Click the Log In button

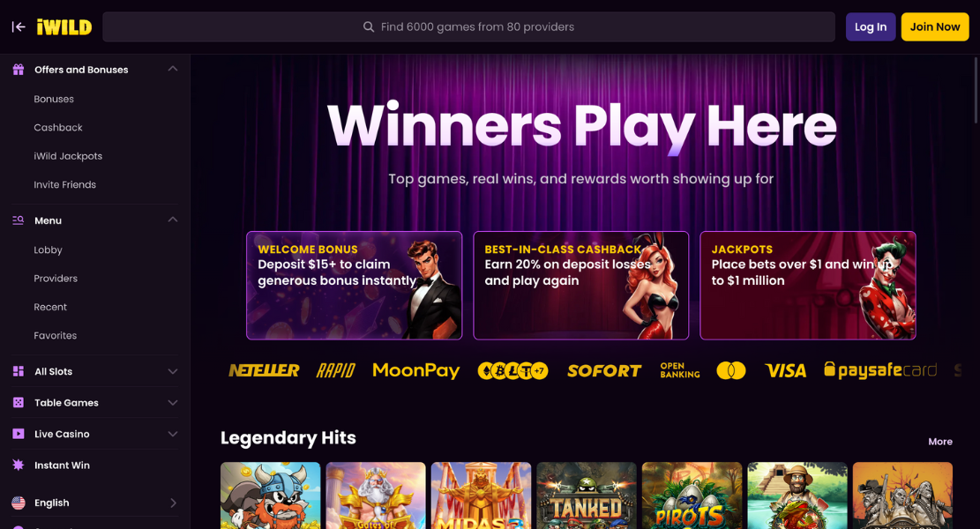[871, 26]
